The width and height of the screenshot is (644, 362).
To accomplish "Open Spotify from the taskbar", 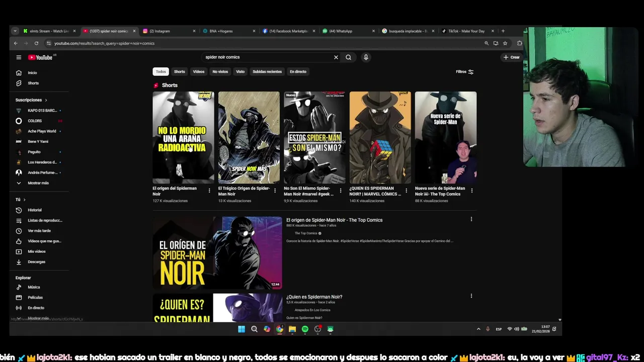I will tap(305, 329).
